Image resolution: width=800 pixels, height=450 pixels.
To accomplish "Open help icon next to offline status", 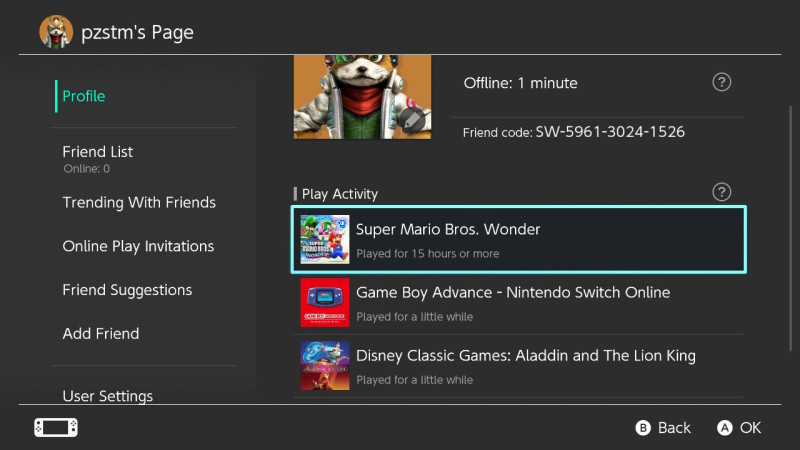I will (721, 82).
